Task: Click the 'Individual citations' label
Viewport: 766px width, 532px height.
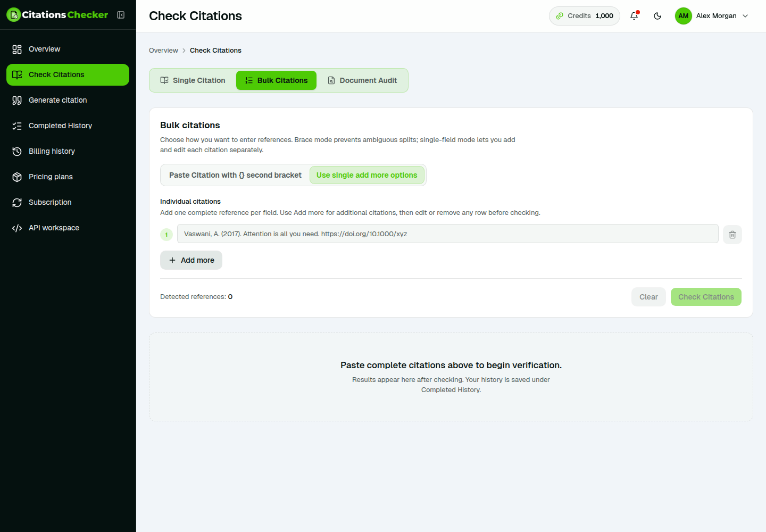Action: [190, 202]
